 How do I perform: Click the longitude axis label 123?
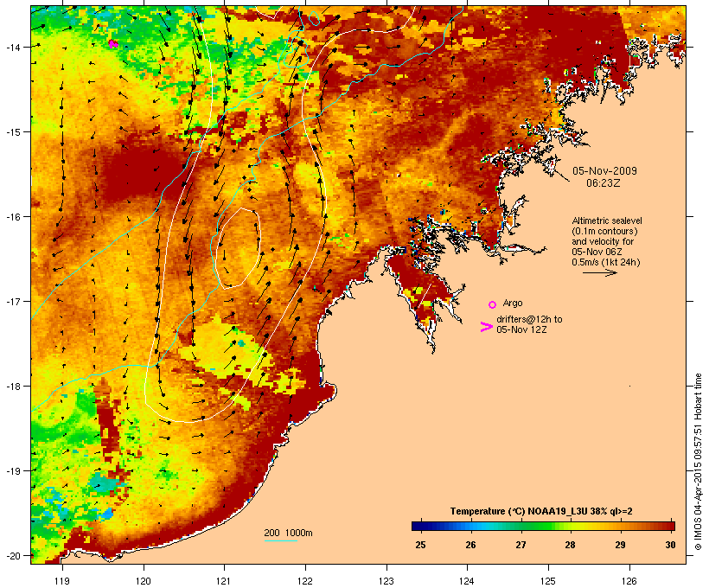pyautogui.click(x=386, y=581)
